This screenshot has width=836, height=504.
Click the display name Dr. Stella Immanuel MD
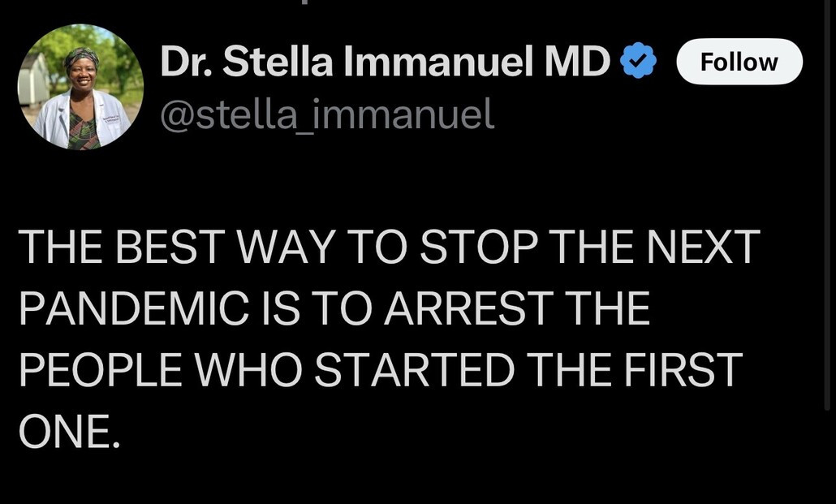point(386,62)
